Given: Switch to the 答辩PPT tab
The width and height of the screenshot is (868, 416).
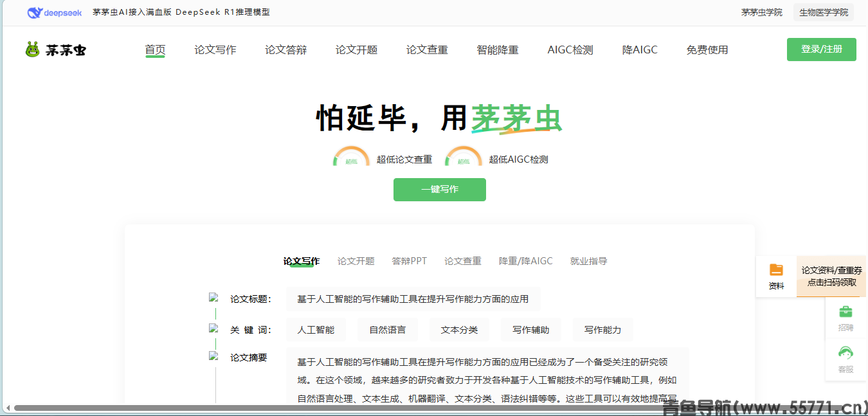Looking at the screenshot, I should coord(410,261).
